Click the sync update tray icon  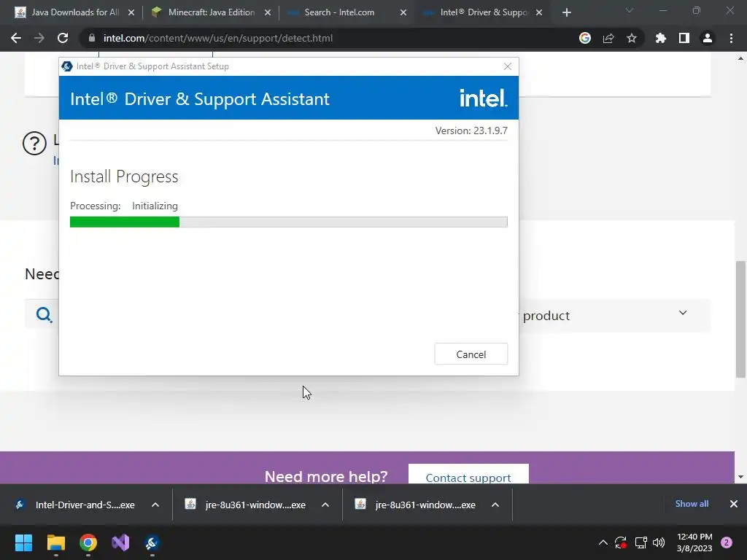click(x=621, y=542)
